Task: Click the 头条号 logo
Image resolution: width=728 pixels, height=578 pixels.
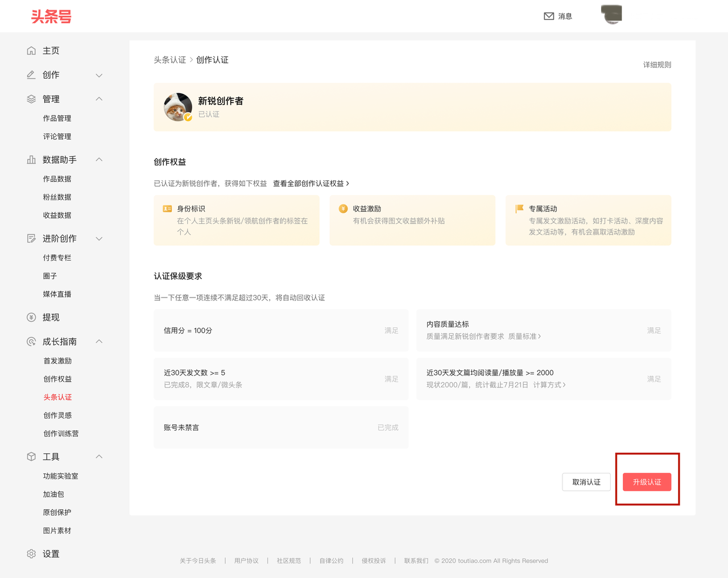Action: pos(51,16)
